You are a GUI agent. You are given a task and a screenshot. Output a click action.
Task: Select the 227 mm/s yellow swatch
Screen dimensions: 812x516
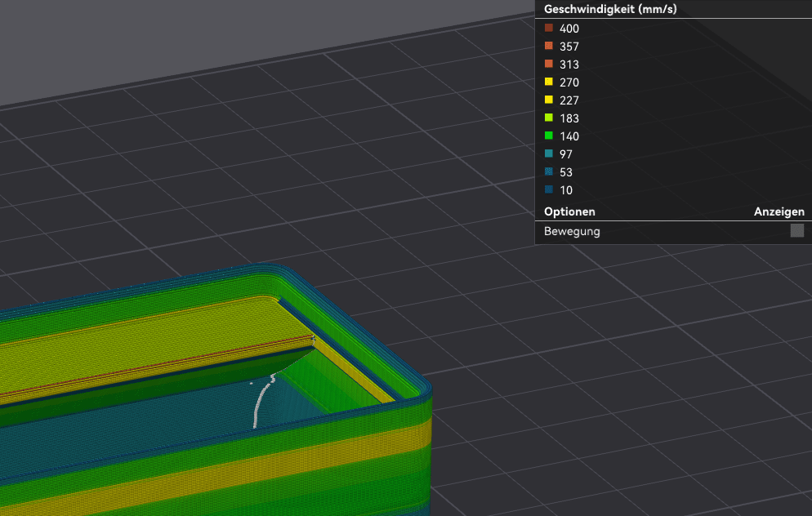tap(549, 100)
